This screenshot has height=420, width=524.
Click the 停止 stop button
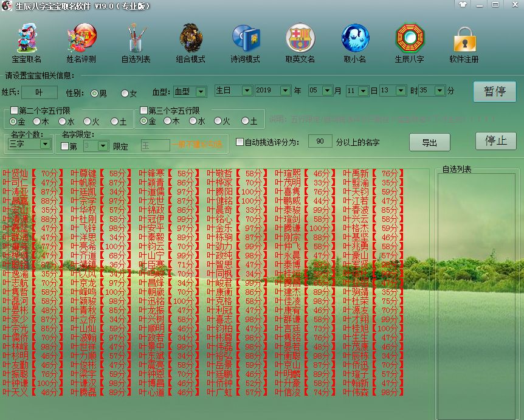[x=496, y=140]
